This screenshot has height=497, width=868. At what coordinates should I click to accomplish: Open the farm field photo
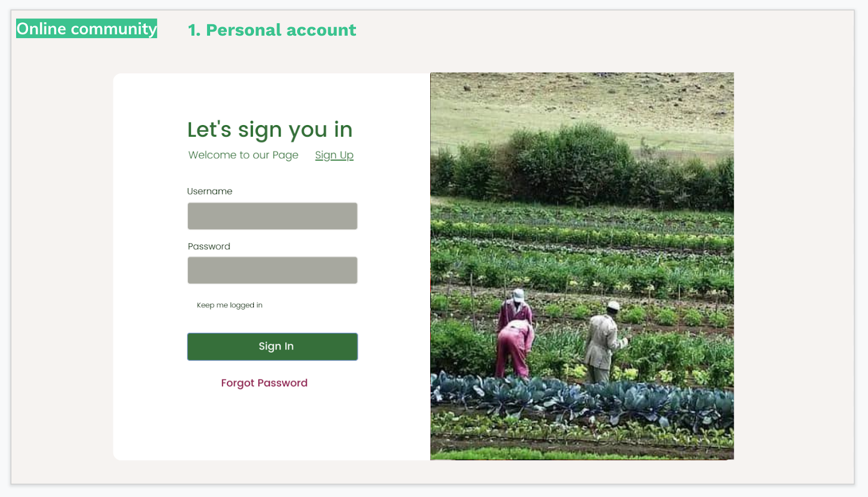[582, 266]
